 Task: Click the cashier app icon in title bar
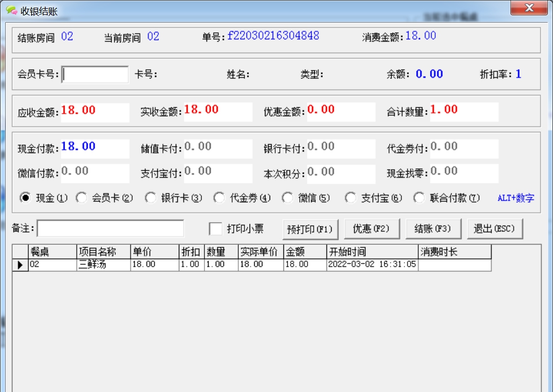[x=11, y=8]
